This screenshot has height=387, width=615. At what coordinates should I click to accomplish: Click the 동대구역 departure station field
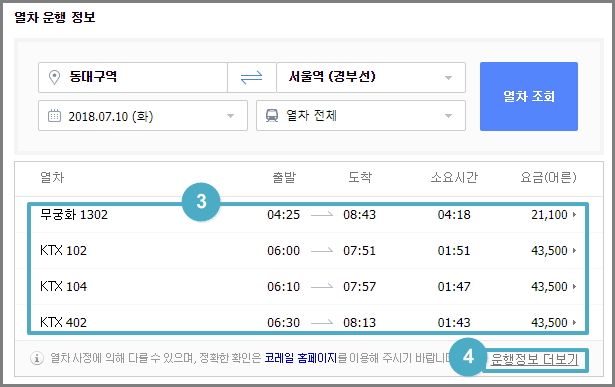point(133,77)
